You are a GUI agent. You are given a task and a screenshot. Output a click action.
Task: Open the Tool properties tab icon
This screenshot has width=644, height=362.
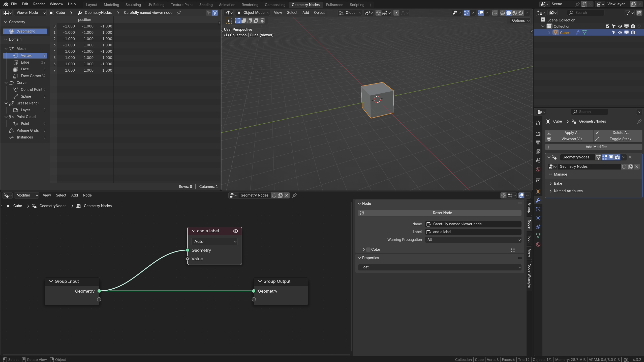tap(538, 123)
